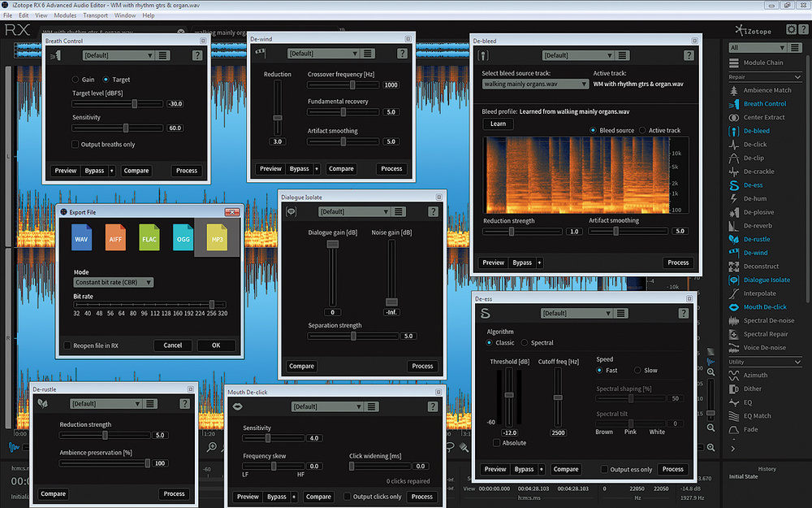Open the Modules menu

point(65,15)
